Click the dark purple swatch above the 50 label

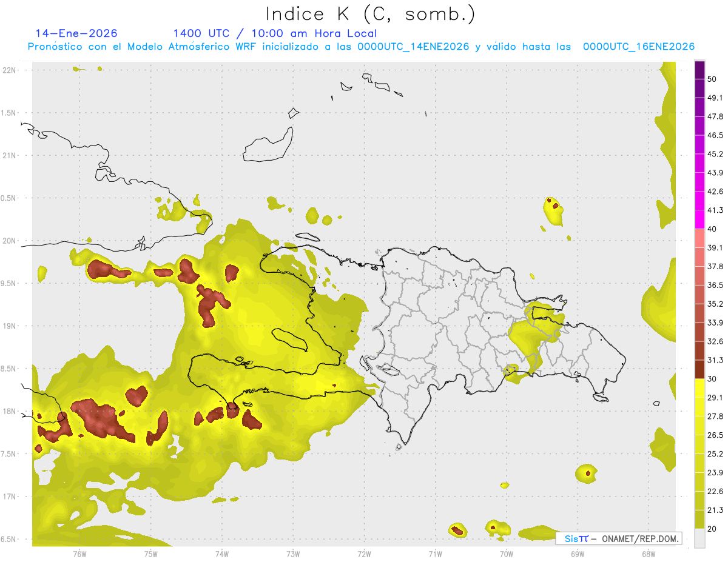(x=700, y=70)
